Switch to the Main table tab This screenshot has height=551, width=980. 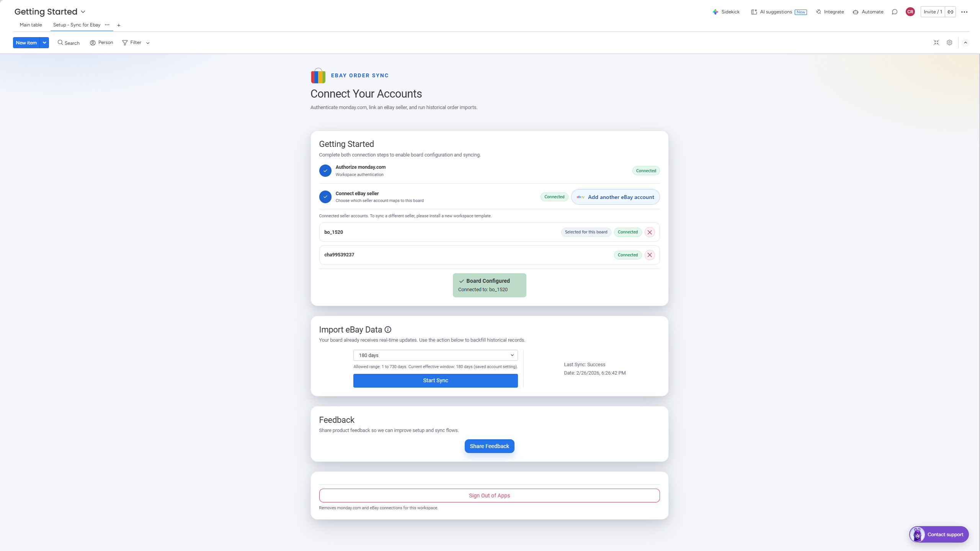tap(30, 24)
